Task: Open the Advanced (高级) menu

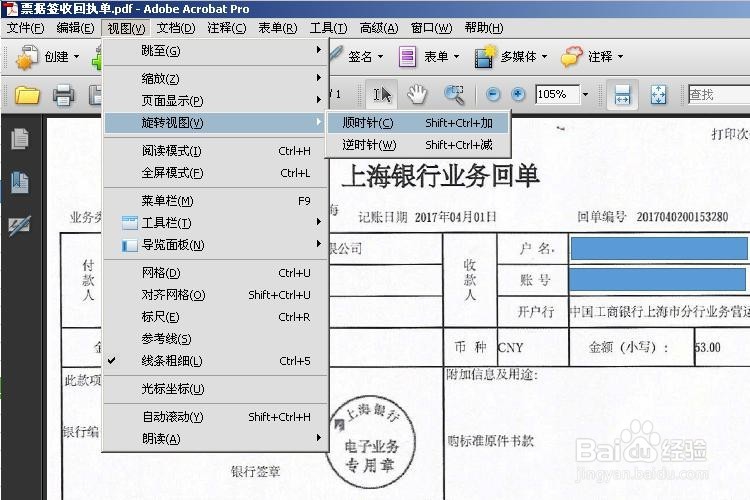Action: point(379,28)
